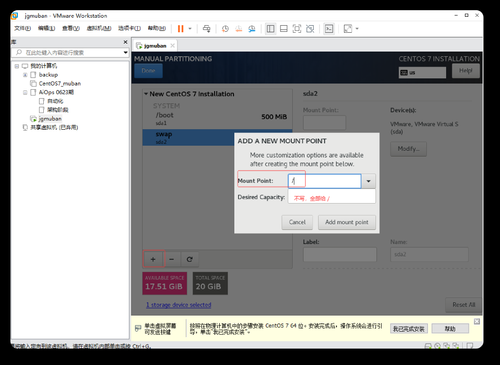The width and height of the screenshot is (500, 365).
Task: Click the reload storage configuration icon
Action: 190,259
